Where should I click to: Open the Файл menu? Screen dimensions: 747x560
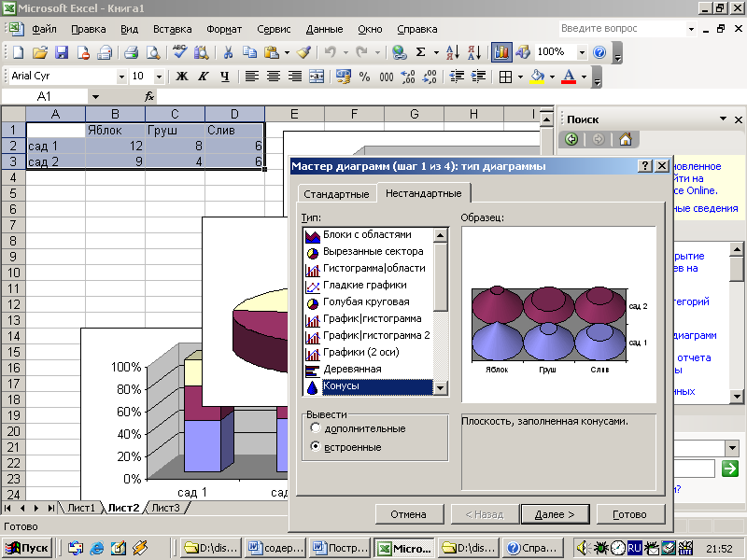point(44,29)
